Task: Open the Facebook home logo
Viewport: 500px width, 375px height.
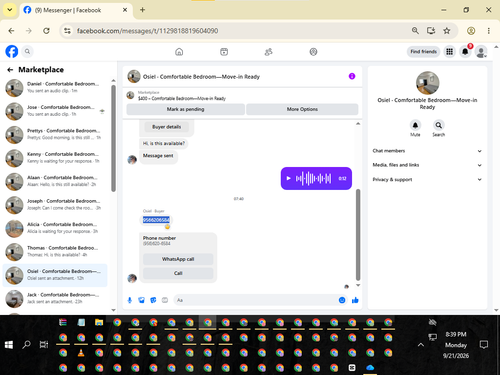Action: pos(12,51)
